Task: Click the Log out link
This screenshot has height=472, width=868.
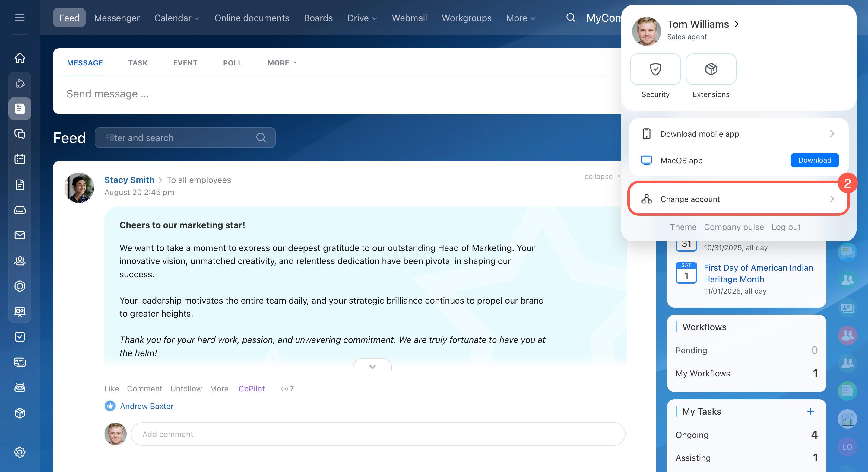Action: click(785, 227)
